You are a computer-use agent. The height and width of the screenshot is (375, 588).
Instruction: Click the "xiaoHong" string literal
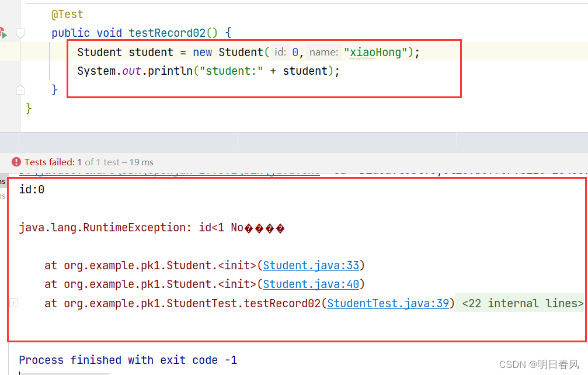click(x=375, y=52)
